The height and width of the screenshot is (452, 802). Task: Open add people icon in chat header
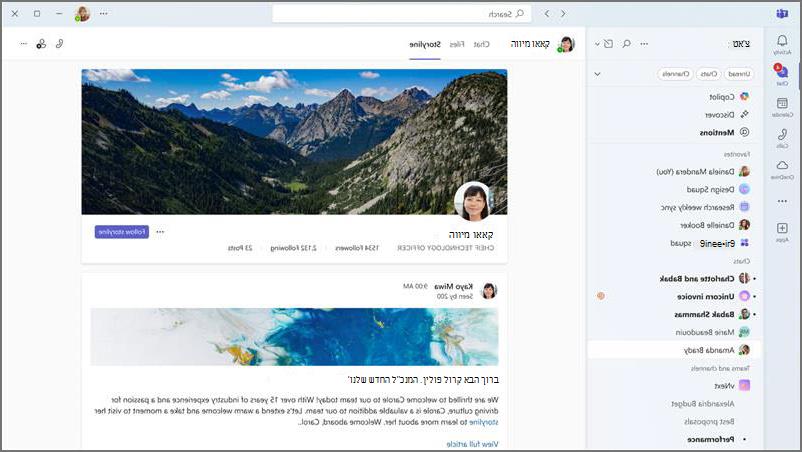click(41, 44)
